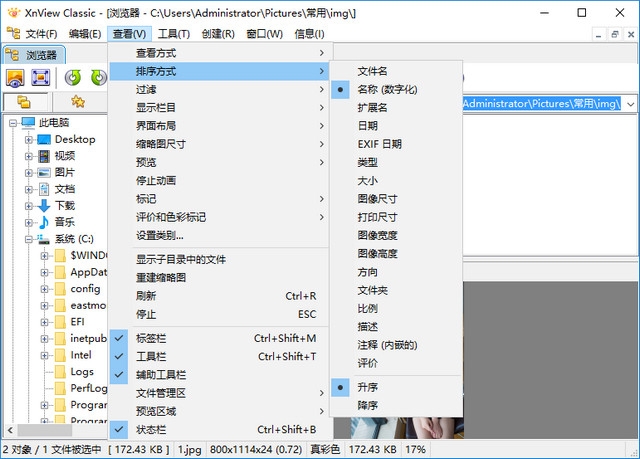
Task: Open 查看方式 submenu
Action: [x=218, y=53]
